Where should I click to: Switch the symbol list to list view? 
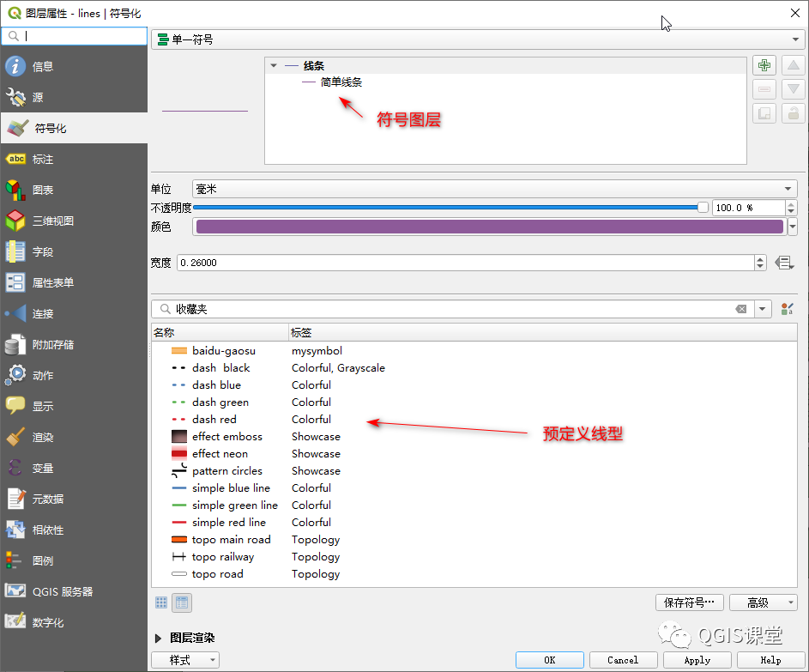tap(182, 602)
